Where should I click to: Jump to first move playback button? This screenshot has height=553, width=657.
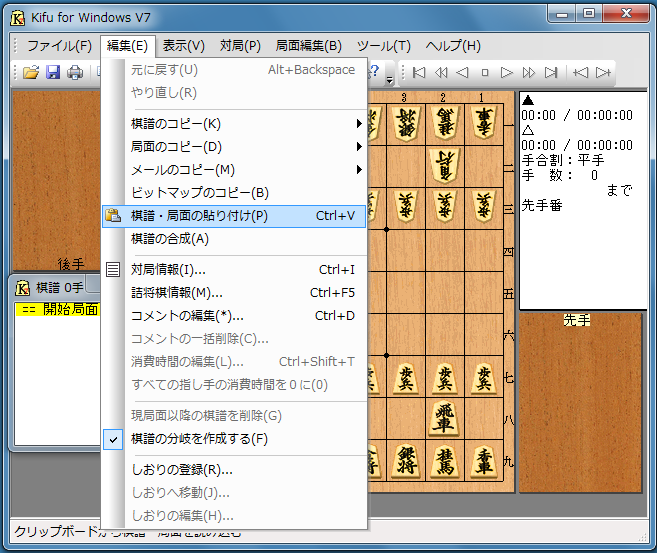pyautogui.click(x=419, y=72)
